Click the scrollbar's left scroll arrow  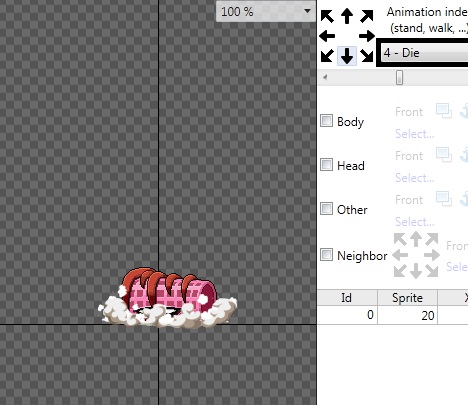pos(325,78)
